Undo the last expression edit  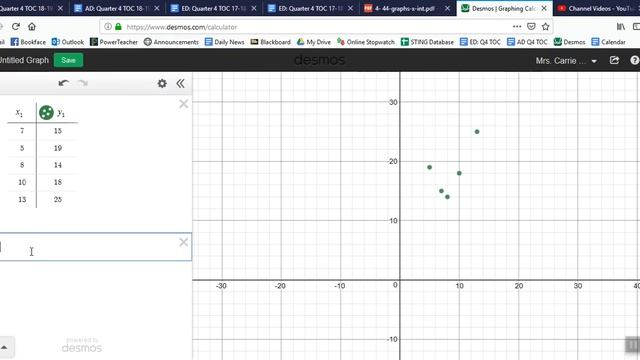(x=63, y=83)
